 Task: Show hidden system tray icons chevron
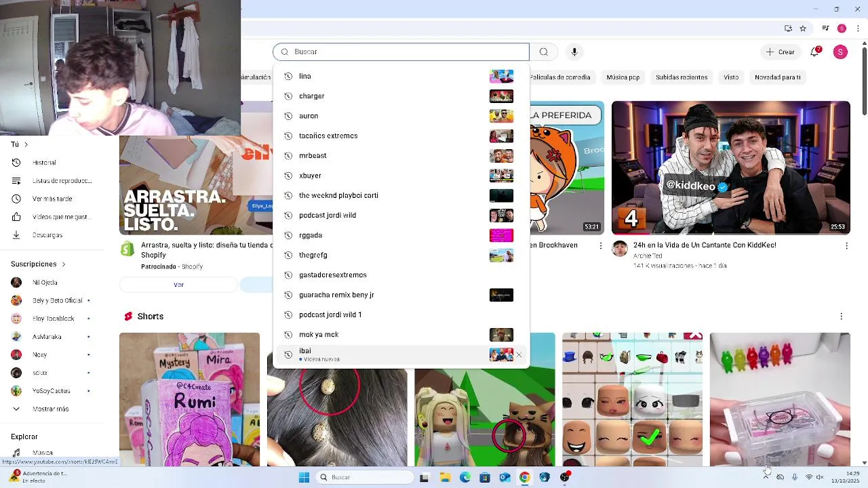point(766,477)
